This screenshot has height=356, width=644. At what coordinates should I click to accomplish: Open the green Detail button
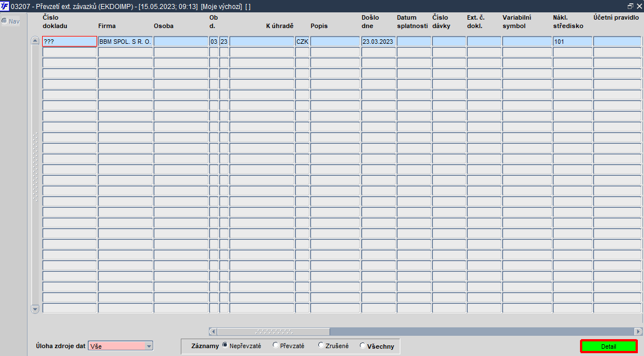(609, 346)
